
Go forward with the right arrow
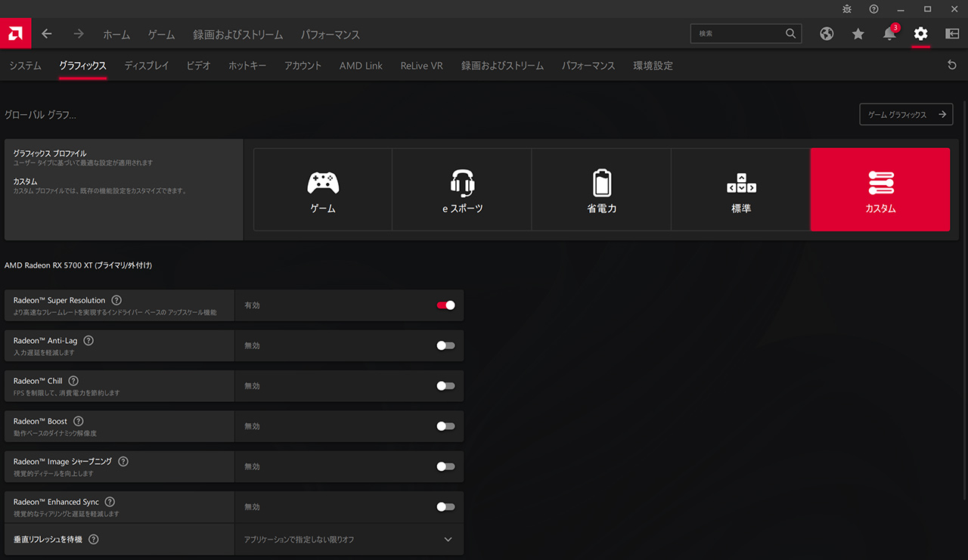tap(79, 34)
